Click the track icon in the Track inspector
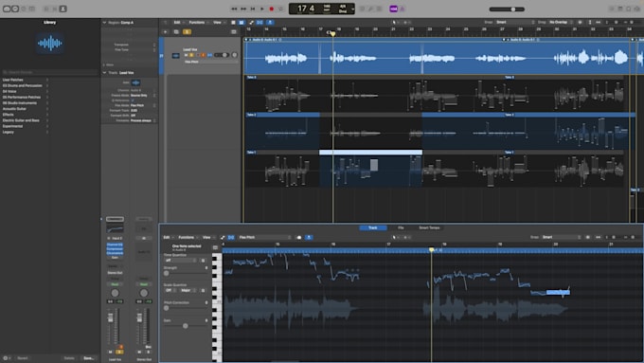The width and height of the screenshot is (644, 363). tap(136, 82)
